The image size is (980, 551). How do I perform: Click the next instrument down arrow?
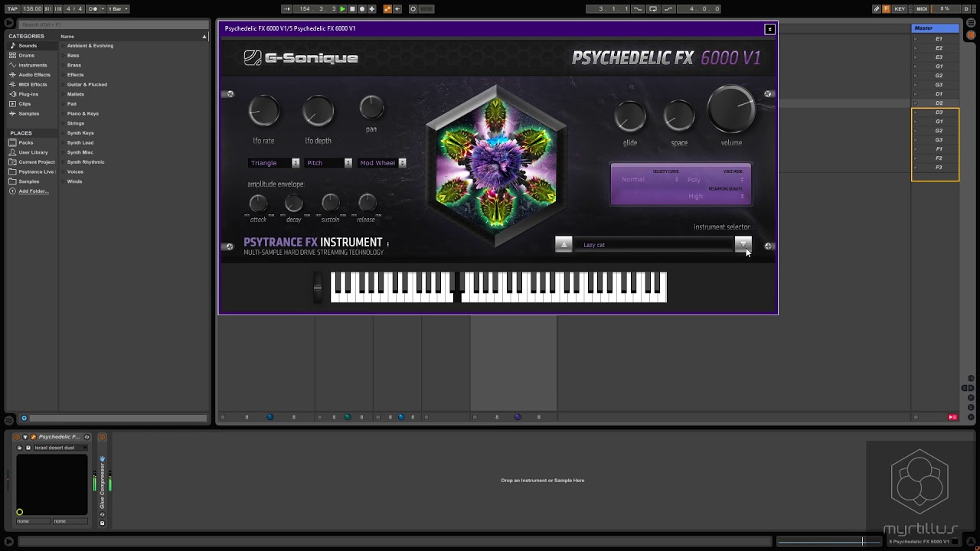(743, 244)
